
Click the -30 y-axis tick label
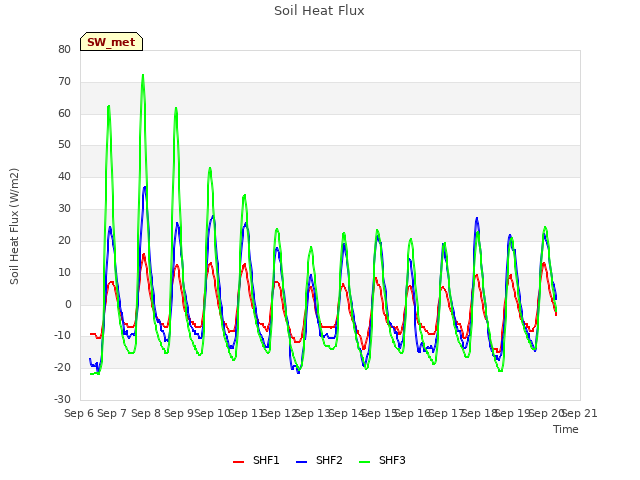pos(63,399)
